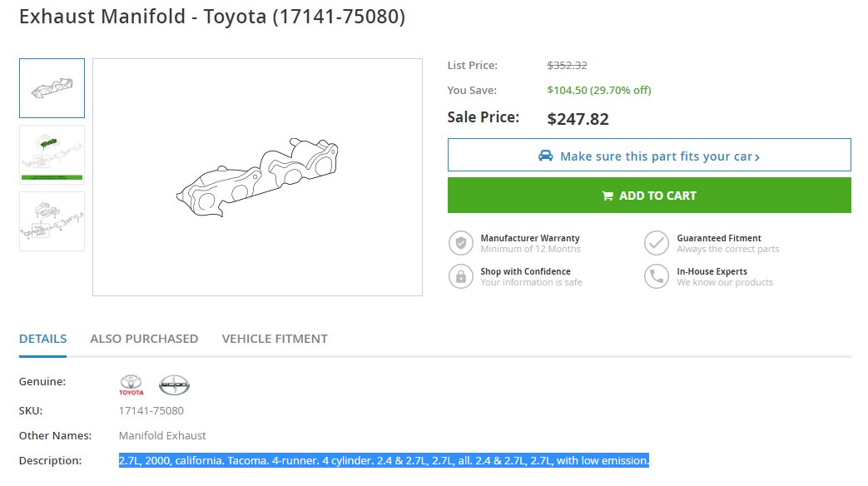The height and width of the screenshot is (486, 868).
Task: Click the SKU number 17141-75080
Action: (151, 411)
